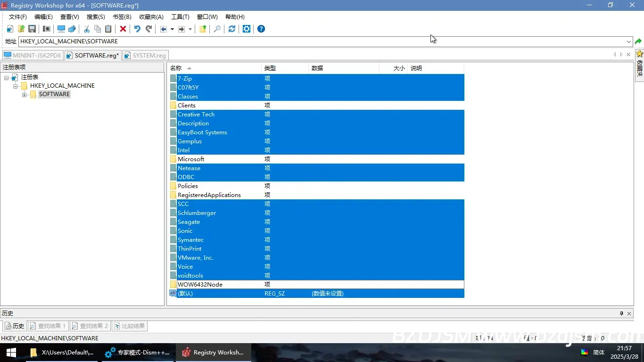This screenshot has width=644, height=362.
Task: Open Forward history dropdown arrow
Action: (190, 29)
